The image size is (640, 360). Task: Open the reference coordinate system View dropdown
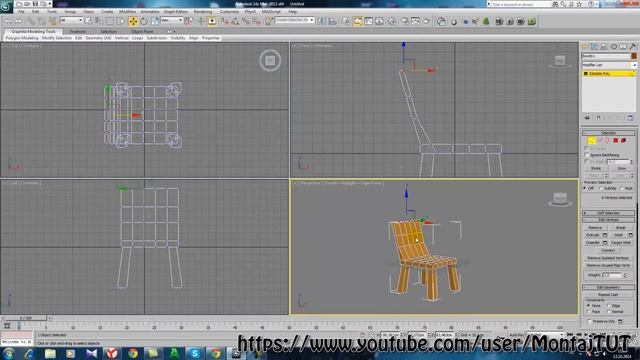171,20
